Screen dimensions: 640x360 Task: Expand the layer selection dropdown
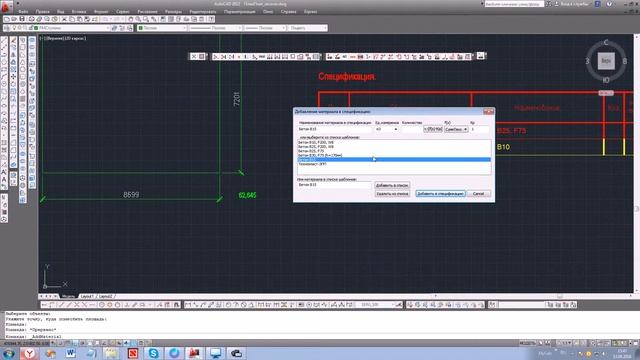pos(107,28)
